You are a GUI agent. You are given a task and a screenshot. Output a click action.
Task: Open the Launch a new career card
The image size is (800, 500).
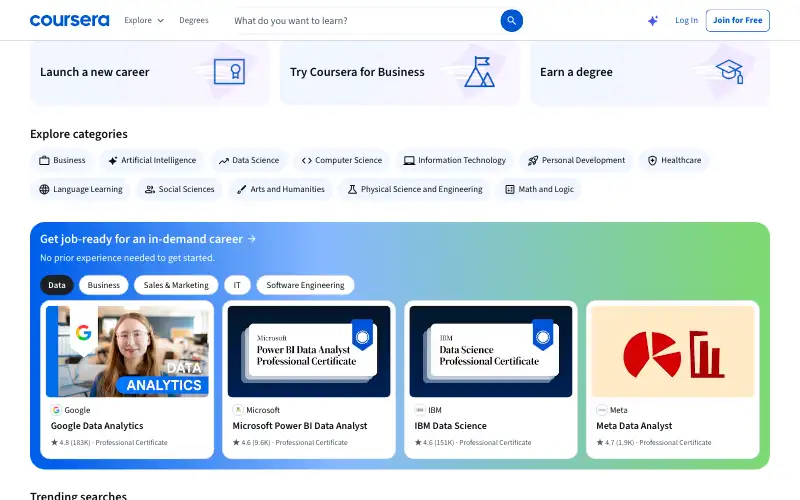[150, 72]
